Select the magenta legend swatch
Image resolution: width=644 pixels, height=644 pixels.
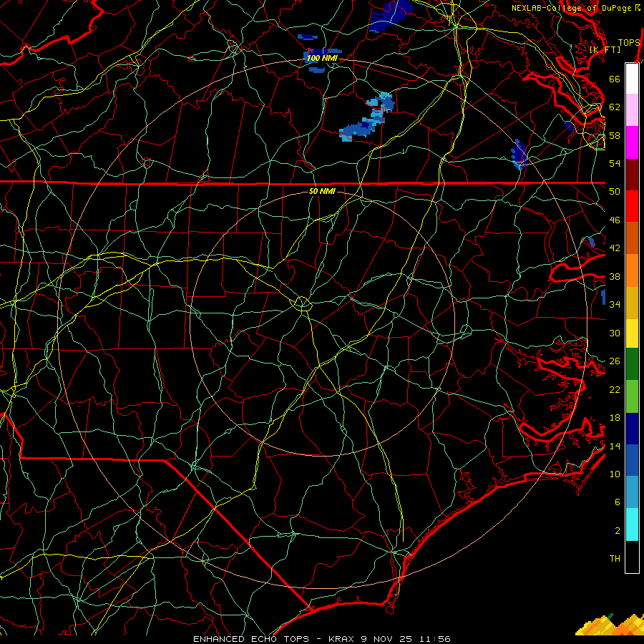click(x=632, y=142)
